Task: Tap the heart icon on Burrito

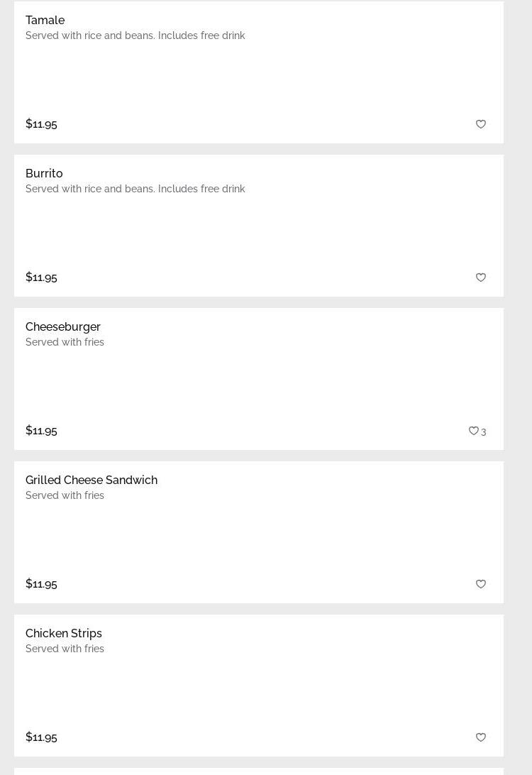Action: (x=481, y=277)
